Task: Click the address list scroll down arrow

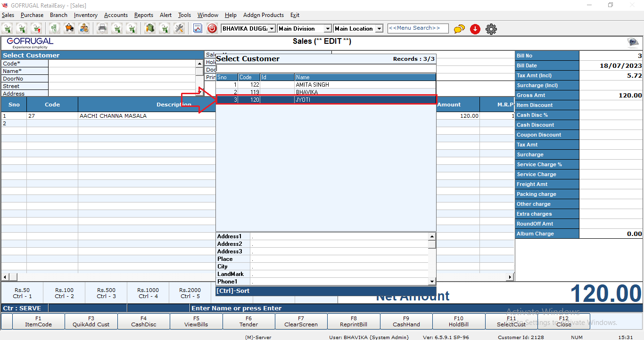Action: [x=432, y=282]
